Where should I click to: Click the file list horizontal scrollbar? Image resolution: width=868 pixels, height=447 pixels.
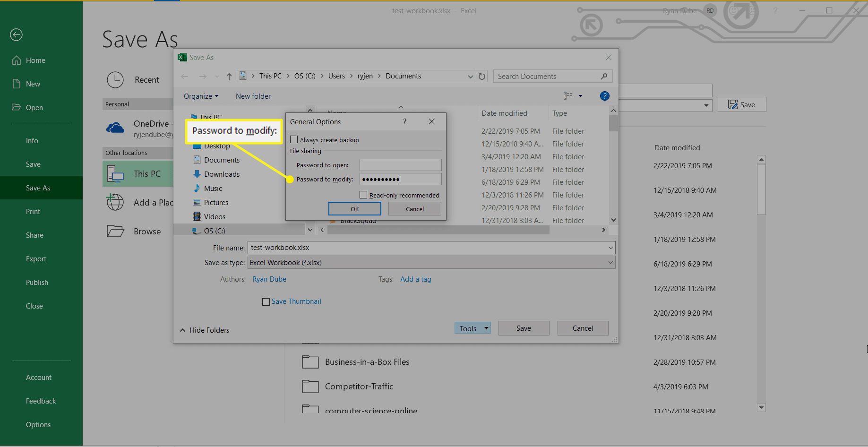[x=438, y=230]
